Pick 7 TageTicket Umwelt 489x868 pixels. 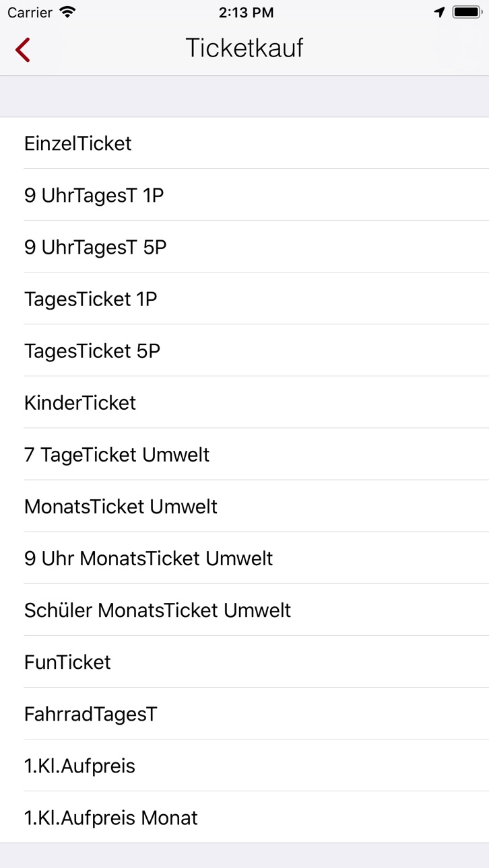tap(244, 454)
